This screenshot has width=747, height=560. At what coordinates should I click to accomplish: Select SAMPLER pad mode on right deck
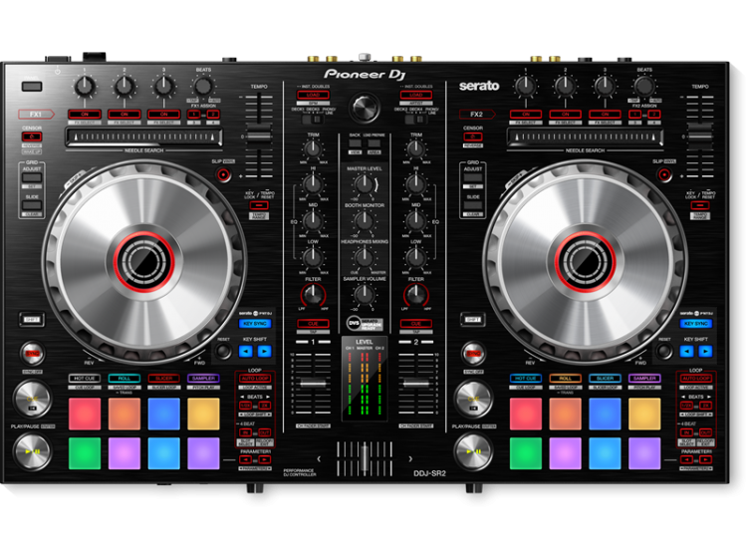coord(644,379)
